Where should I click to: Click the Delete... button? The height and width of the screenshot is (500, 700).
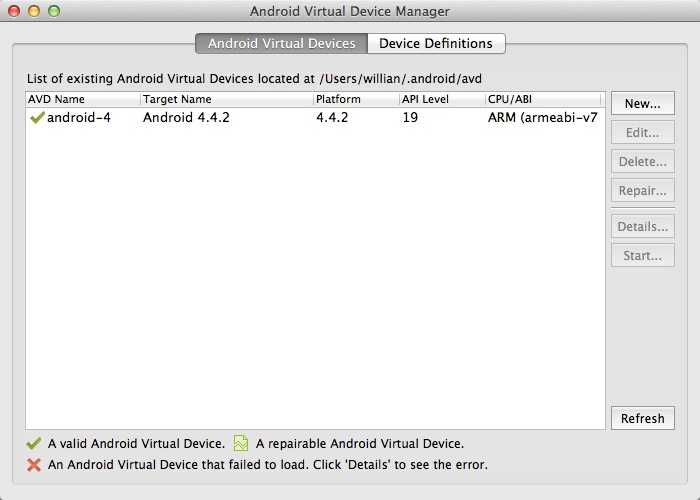click(x=642, y=162)
